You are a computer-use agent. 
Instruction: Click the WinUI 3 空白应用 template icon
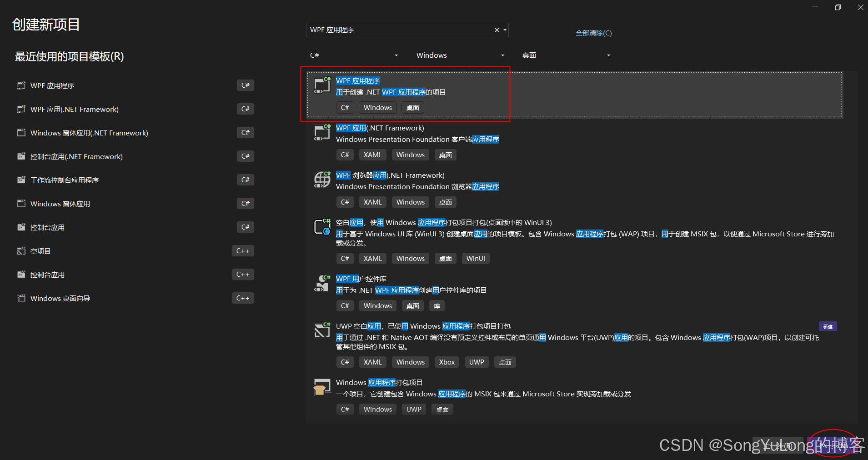[322, 227]
